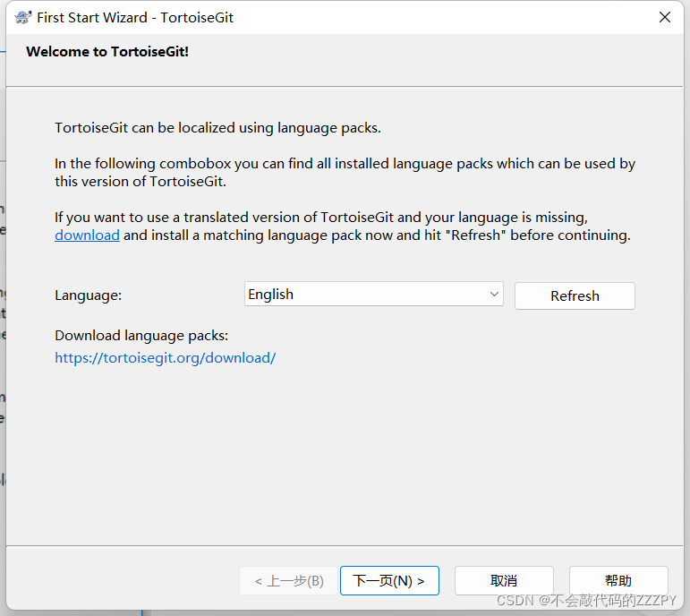This screenshot has width=690, height=616.
Task: Click the disabled 上一步(B) back button
Action: (289, 581)
